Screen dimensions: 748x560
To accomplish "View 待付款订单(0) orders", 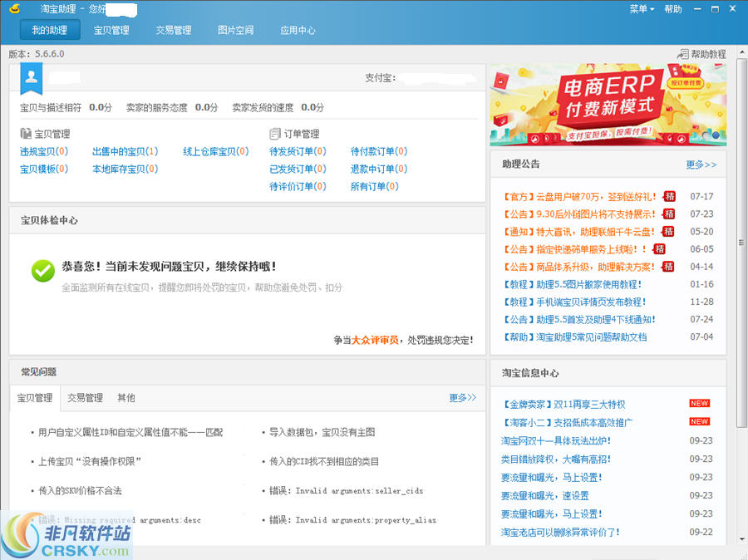I will (x=379, y=152).
